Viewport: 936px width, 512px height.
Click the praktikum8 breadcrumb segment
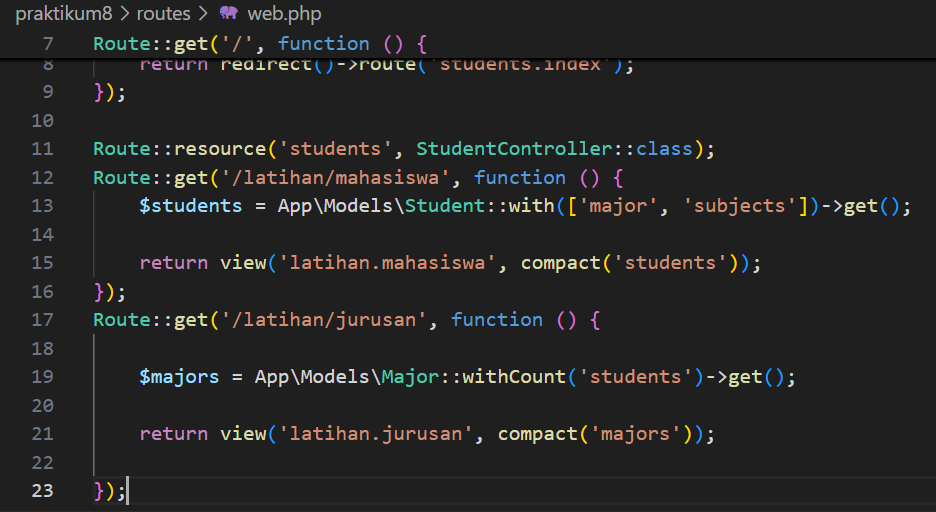[63, 14]
